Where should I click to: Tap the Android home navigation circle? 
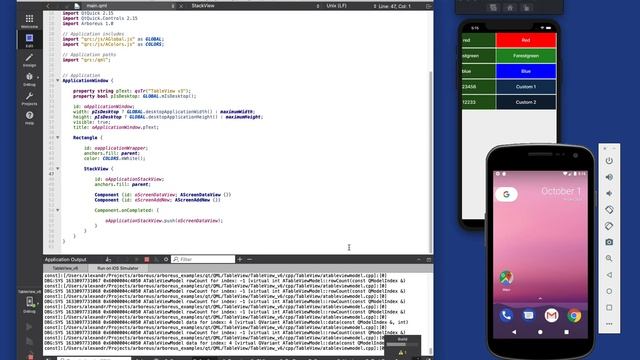pos(540,332)
